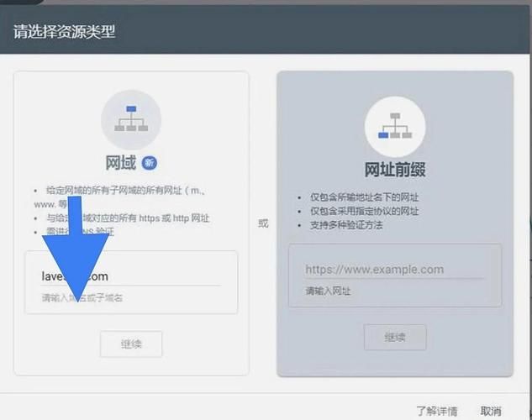Screen dimensions: 532x420
Task: Click the 请输入域名或子域名 hint label
Action: (x=88, y=298)
